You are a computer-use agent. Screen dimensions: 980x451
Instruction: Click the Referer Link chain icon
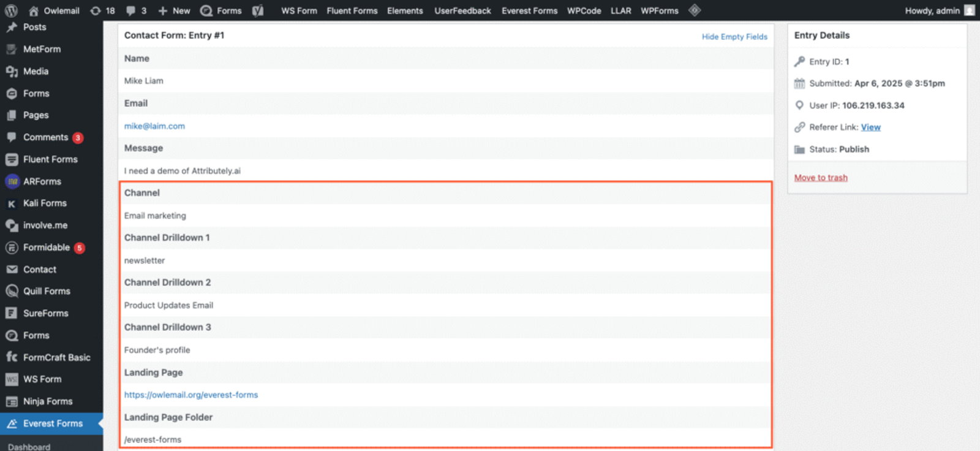click(x=799, y=127)
